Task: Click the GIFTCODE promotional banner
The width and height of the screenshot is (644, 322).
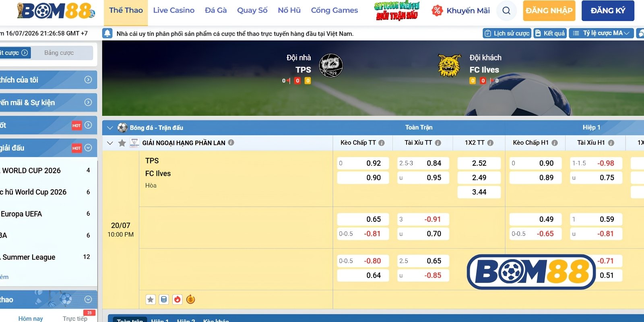Action: pos(397,11)
